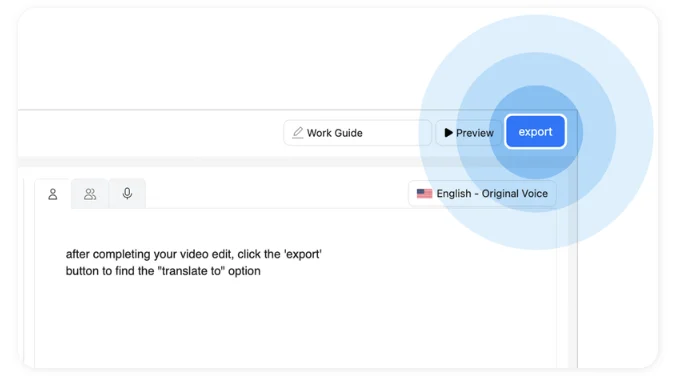The image size is (676, 376).
Task: Click the blue export button
Action: pos(535,132)
